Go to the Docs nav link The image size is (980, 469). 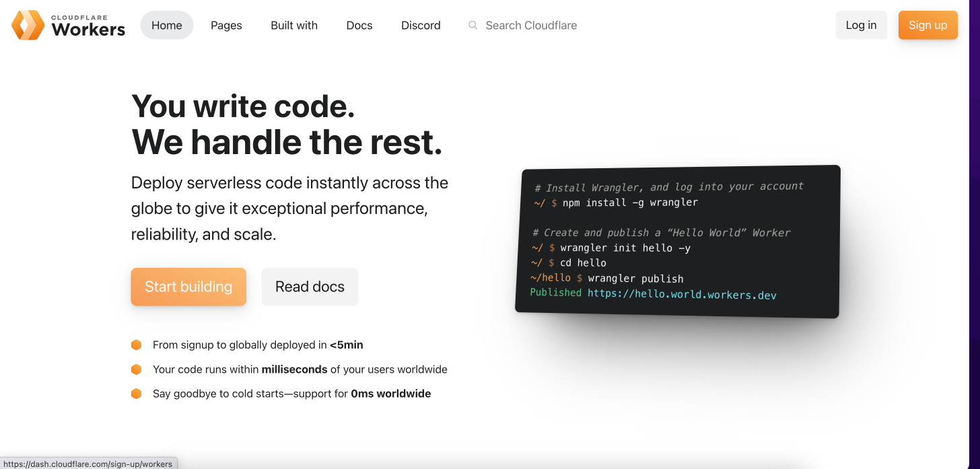click(359, 25)
